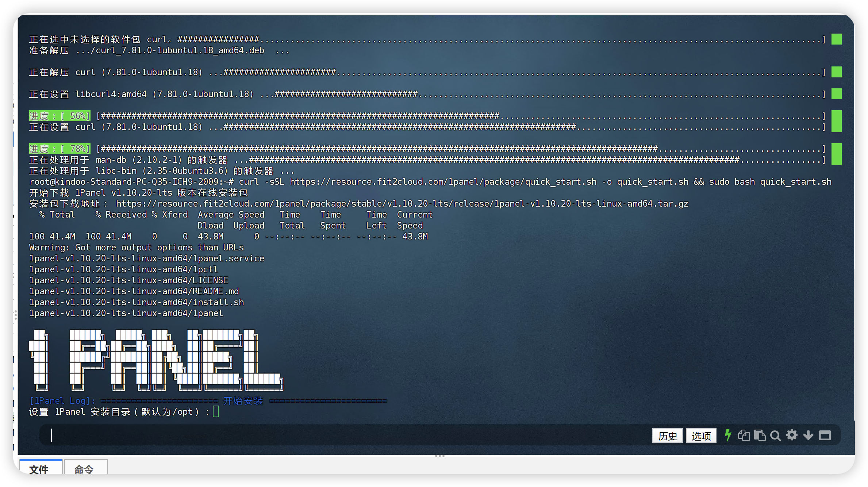
Task: Click the README.md file line
Action: (x=134, y=291)
